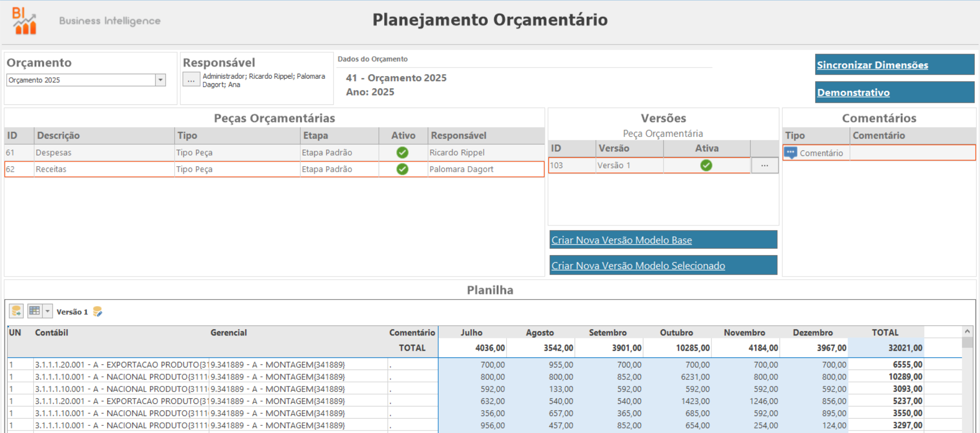This screenshot has width=980, height=433.
Task: Click Criar Nova Versão Modelo Selecionado
Action: [x=638, y=265]
